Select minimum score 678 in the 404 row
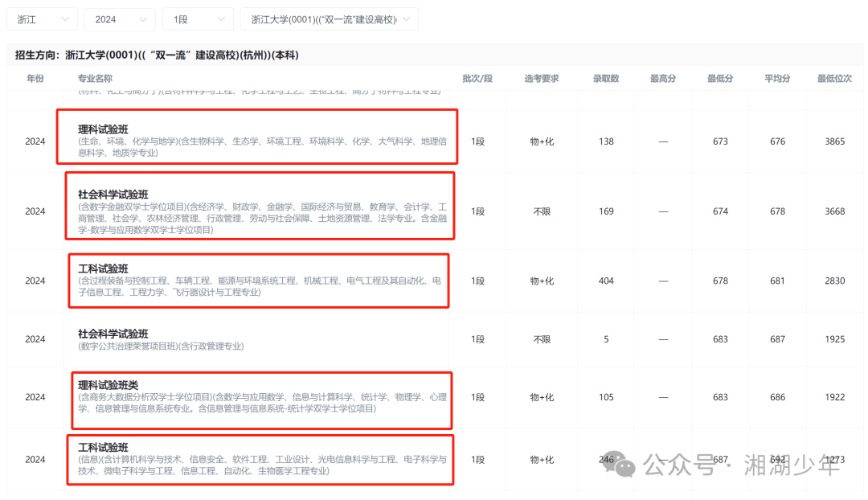This screenshot has width=868, height=500. (720, 281)
